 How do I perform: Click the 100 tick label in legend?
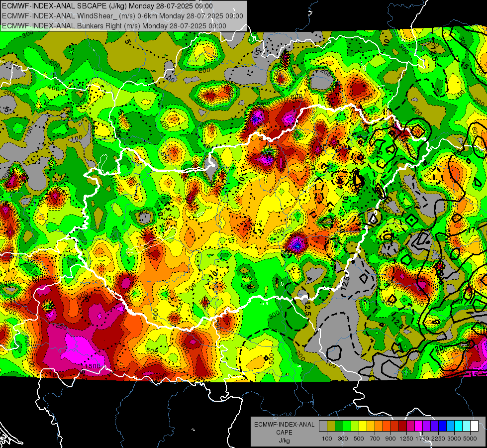(327, 439)
